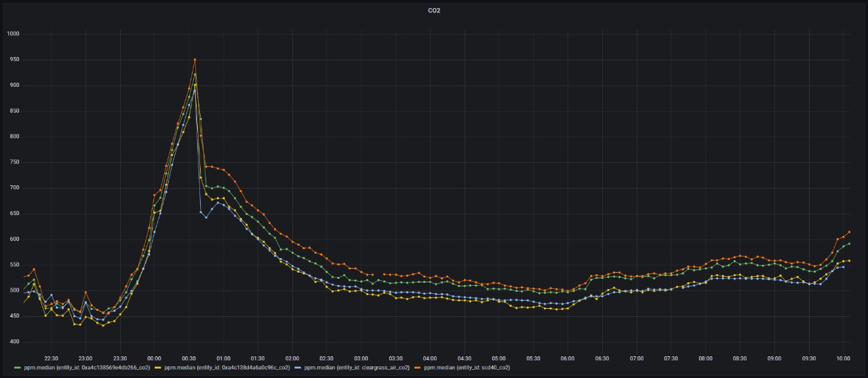
Task: Click the 1000 label on the Y axis
Action: pos(13,34)
